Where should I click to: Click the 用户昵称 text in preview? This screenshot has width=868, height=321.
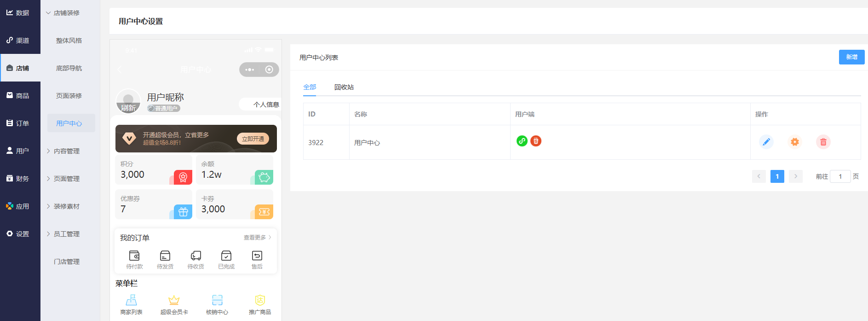(x=165, y=97)
